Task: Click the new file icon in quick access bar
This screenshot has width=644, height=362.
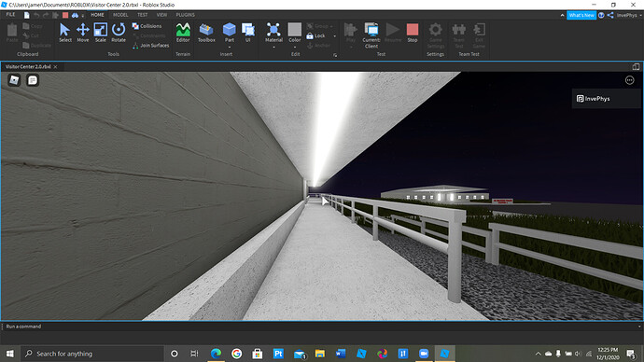Action: pos(27,15)
